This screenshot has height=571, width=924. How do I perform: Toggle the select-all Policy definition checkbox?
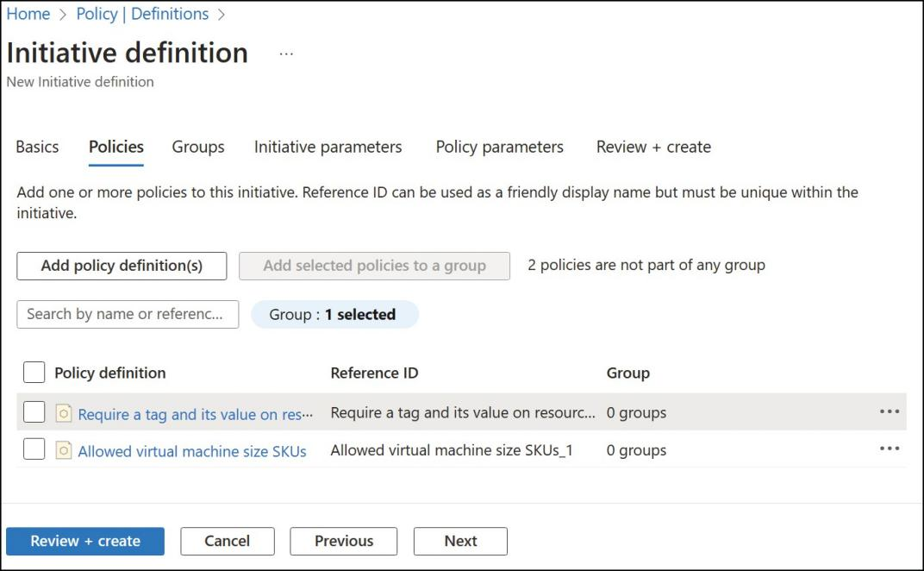click(34, 373)
